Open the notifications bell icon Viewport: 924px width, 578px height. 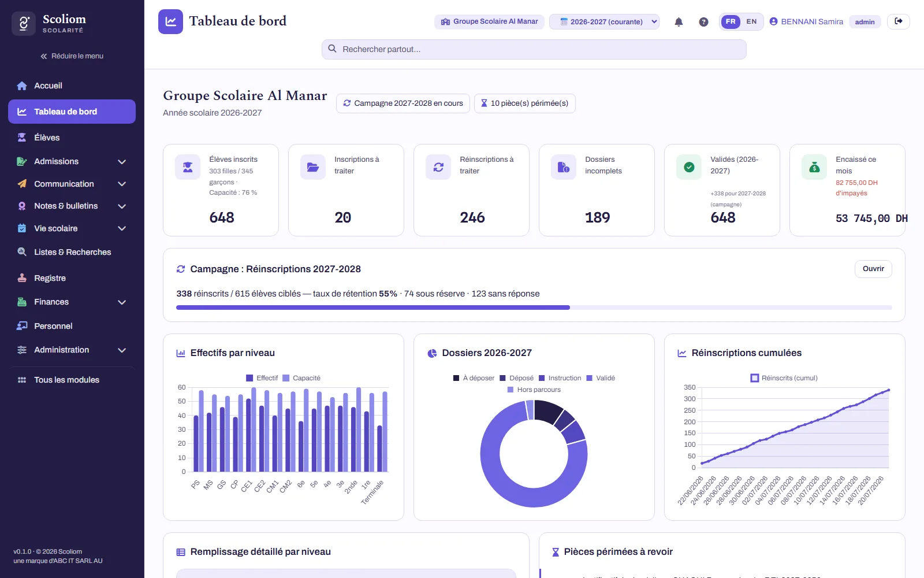[x=679, y=22]
